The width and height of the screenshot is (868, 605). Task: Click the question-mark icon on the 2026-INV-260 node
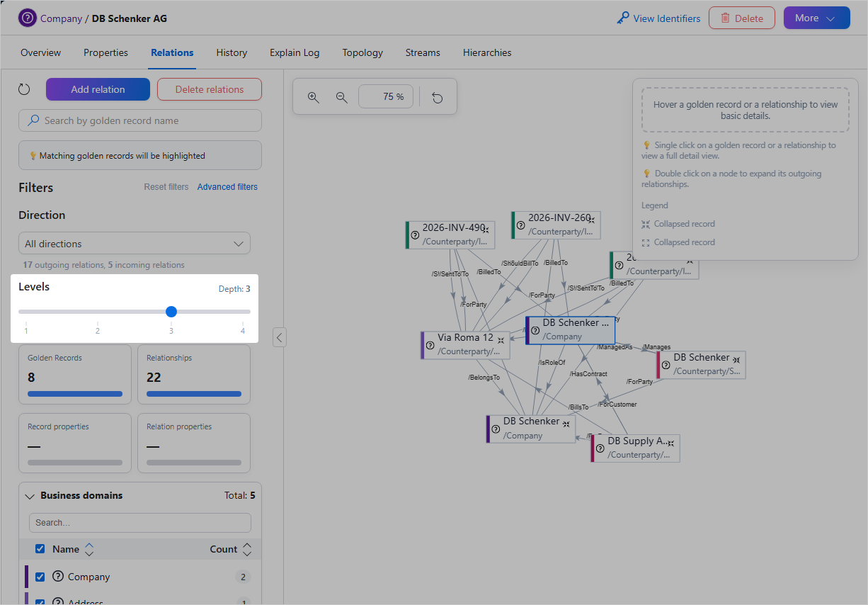coord(521,225)
